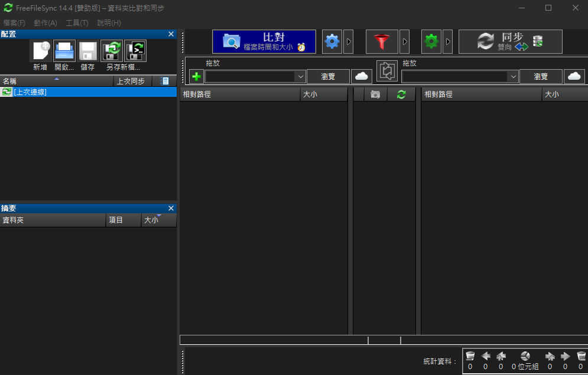The height and width of the screenshot is (375, 588).
Task: Click green sync action icon in middle header
Action: pos(401,94)
